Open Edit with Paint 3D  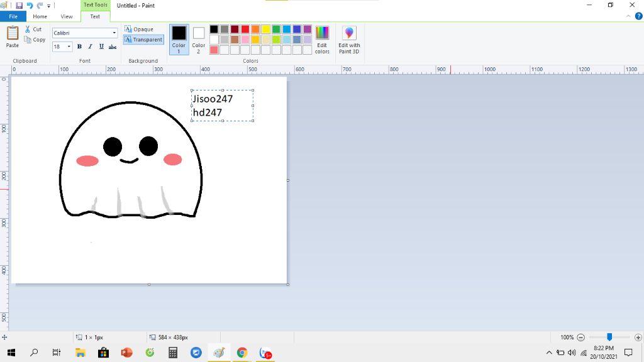[349, 40]
